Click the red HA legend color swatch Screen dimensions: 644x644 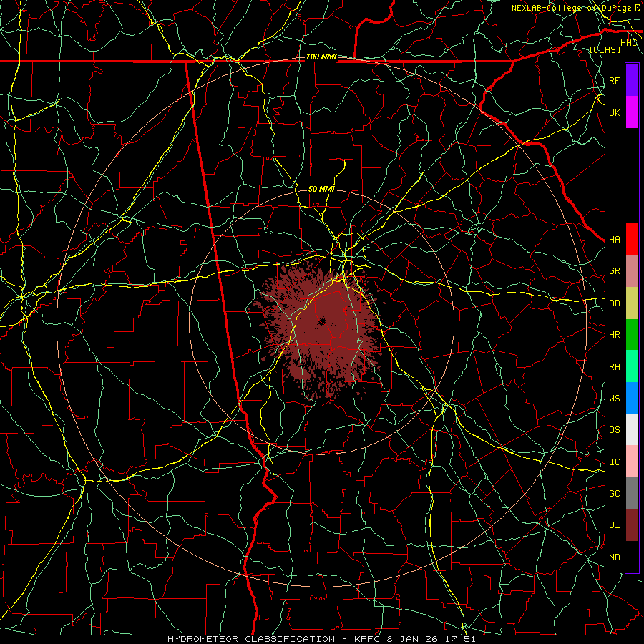pyautogui.click(x=632, y=239)
